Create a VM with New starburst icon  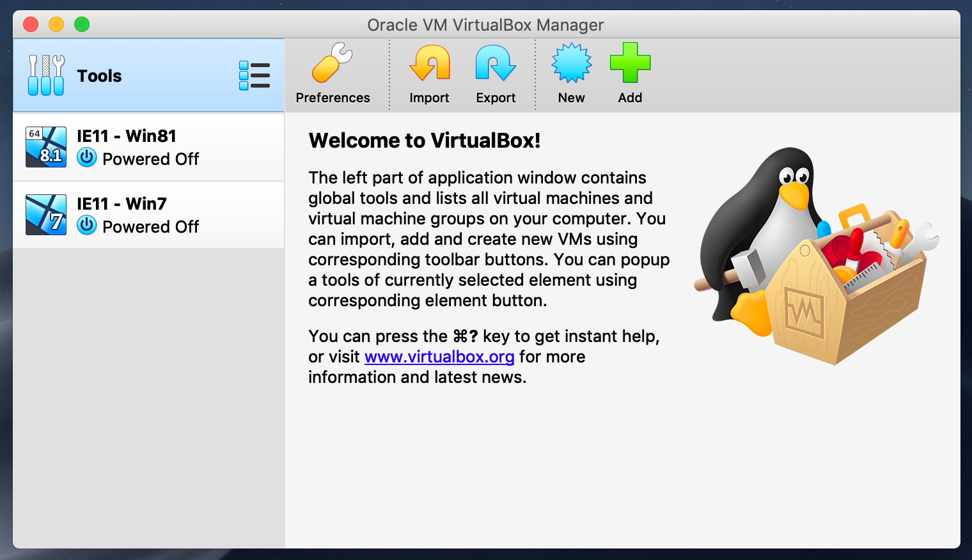coord(572,63)
